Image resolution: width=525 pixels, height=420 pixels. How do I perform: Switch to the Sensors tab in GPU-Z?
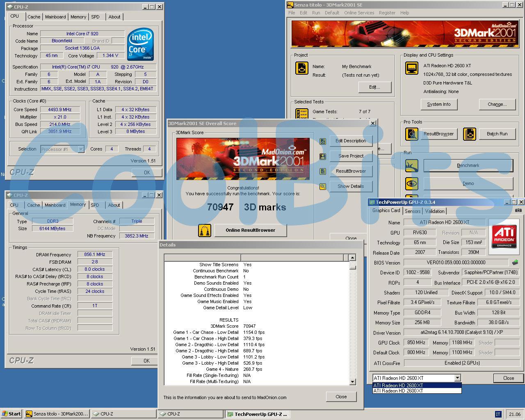click(x=413, y=211)
